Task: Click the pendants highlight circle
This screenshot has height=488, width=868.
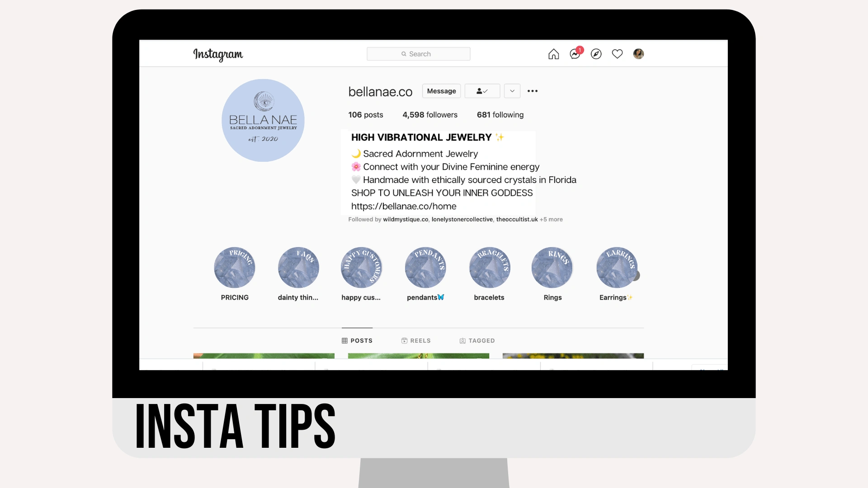Action: (x=426, y=267)
